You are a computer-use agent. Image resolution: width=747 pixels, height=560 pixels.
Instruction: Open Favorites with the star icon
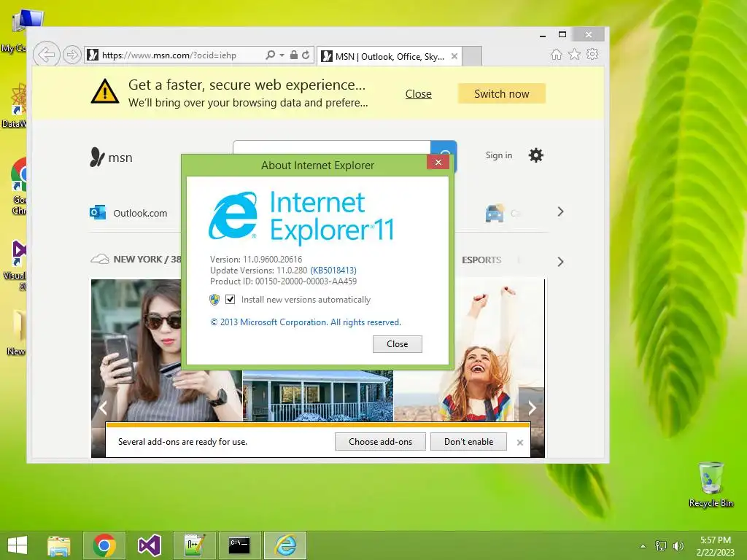pos(575,54)
